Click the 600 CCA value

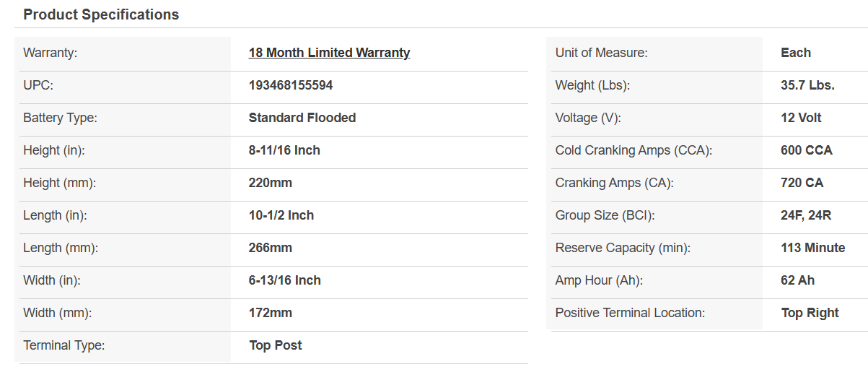[806, 150]
